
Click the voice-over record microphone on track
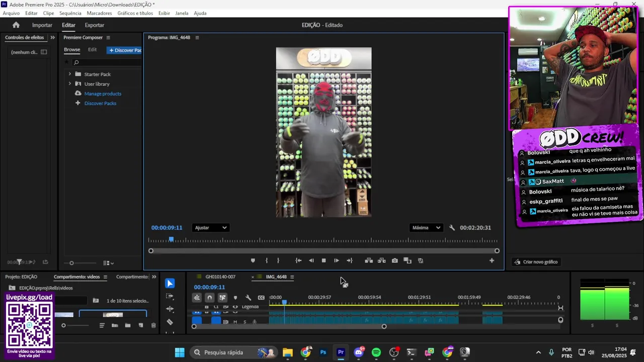pos(255,322)
